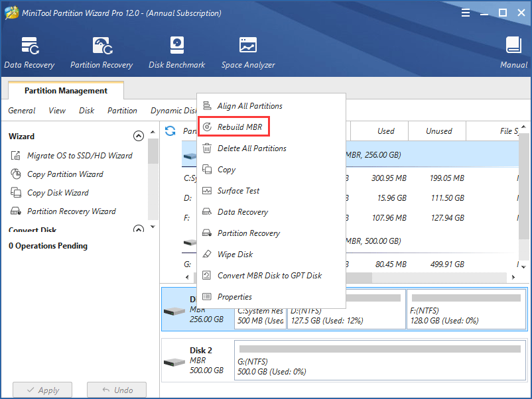Open the hamburger menu in the title bar
532x399 pixels.
point(466,13)
